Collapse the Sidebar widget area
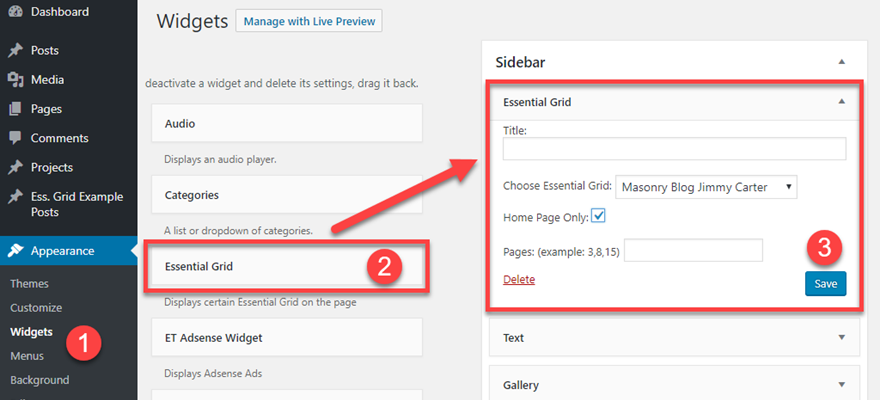This screenshot has height=400, width=880. [841, 61]
